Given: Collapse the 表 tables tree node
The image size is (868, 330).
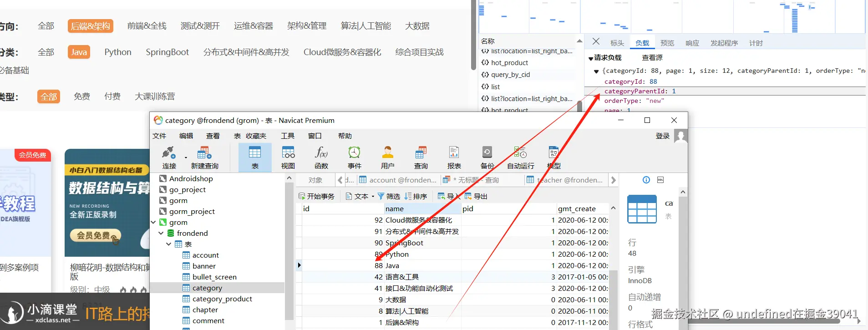Looking at the screenshot, I should click(168, 244).
